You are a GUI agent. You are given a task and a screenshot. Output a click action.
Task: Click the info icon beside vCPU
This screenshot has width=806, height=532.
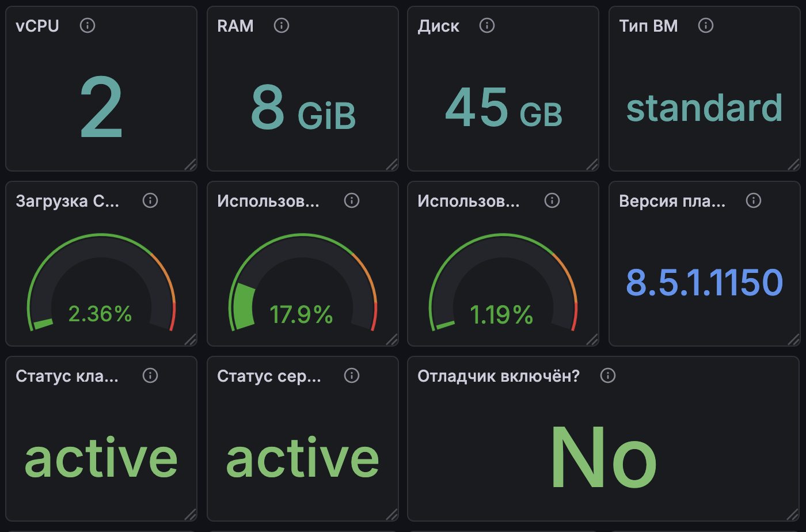[x=88, y=25]
